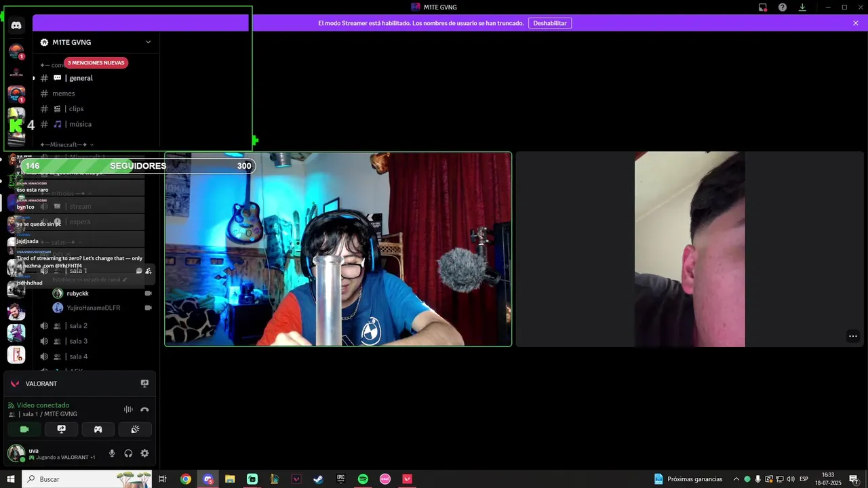
Task: Start an activity with gamepad button
Action: [x=98, y=429]
